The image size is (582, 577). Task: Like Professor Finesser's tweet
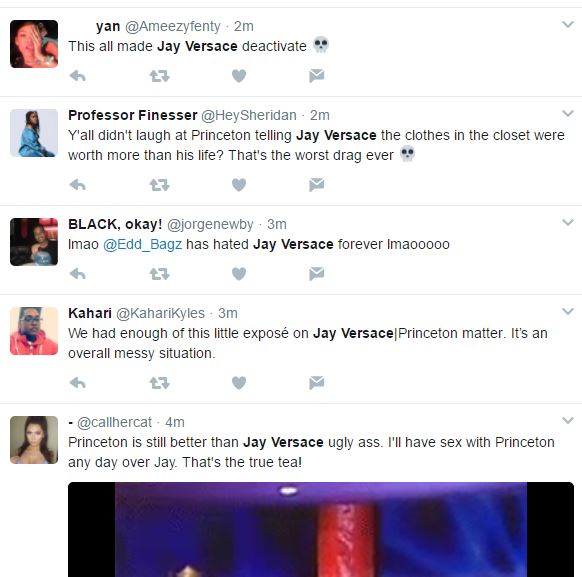(239, 185)
